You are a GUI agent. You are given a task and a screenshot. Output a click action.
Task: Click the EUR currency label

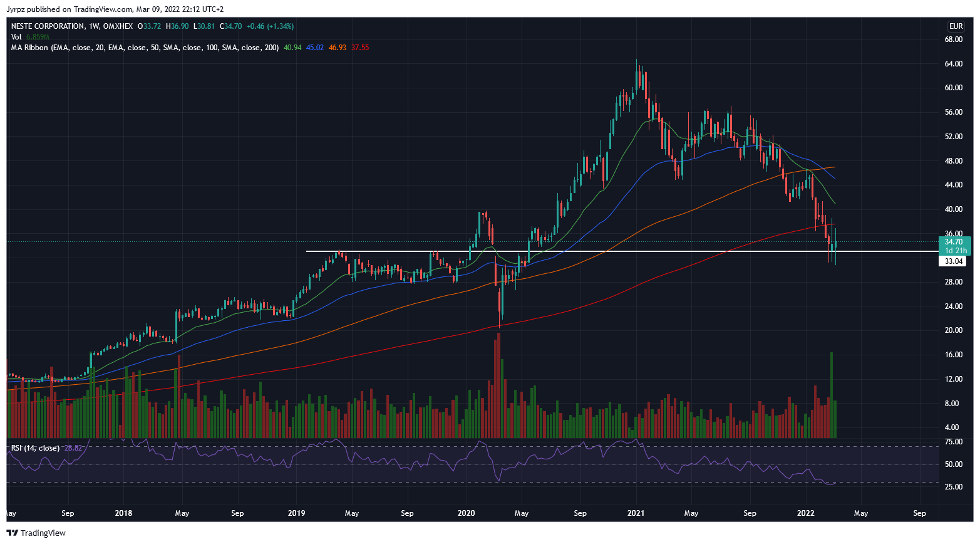(956, 26)
